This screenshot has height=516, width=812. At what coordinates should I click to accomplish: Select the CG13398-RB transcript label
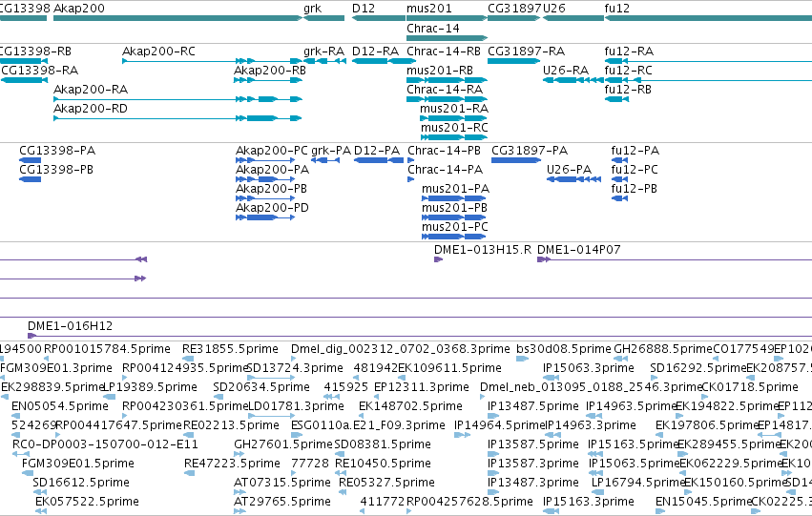pos(35,52)
